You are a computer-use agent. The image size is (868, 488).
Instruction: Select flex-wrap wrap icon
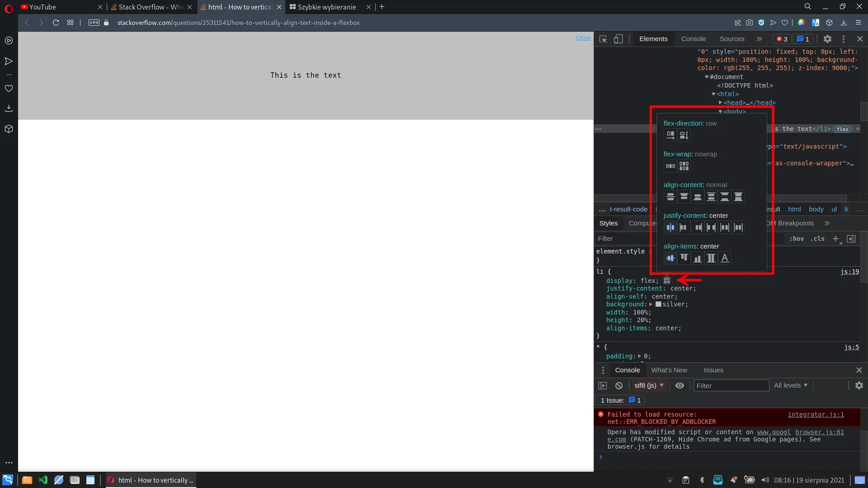pyautogui.click(x=684, y=166)
